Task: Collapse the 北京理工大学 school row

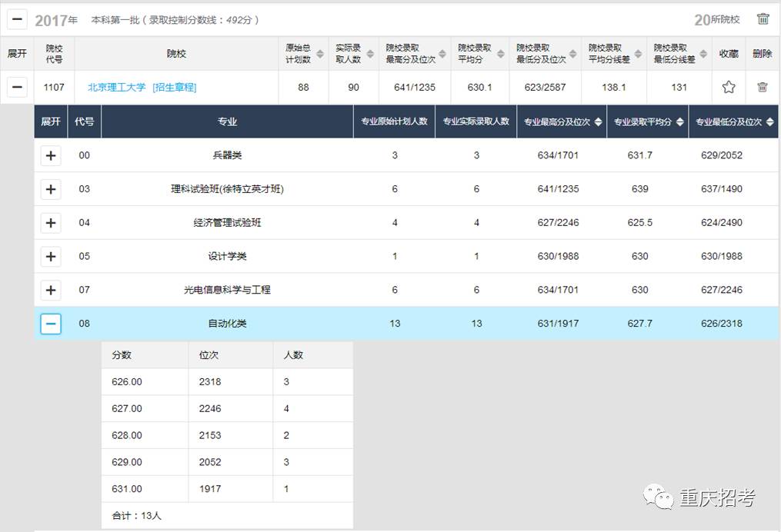Action: (x=17, y=87)
